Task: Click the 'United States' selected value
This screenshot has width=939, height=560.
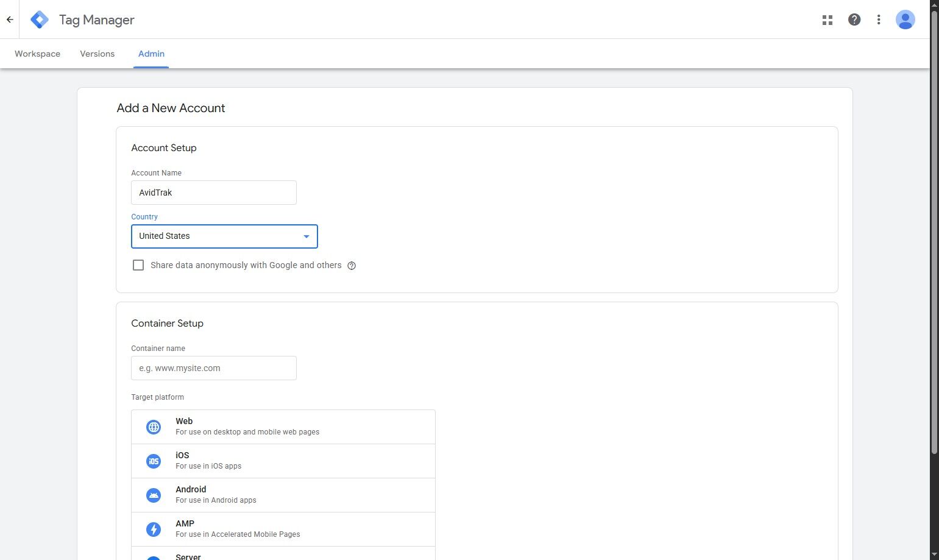Action: pos(165,236)
